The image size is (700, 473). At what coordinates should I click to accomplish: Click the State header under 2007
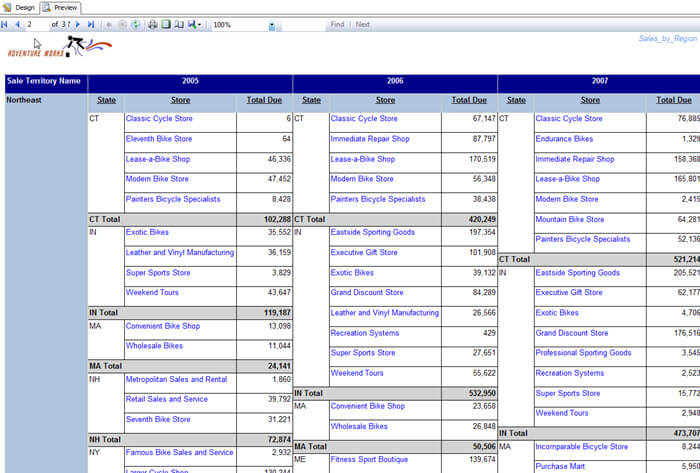pos(516,100)
